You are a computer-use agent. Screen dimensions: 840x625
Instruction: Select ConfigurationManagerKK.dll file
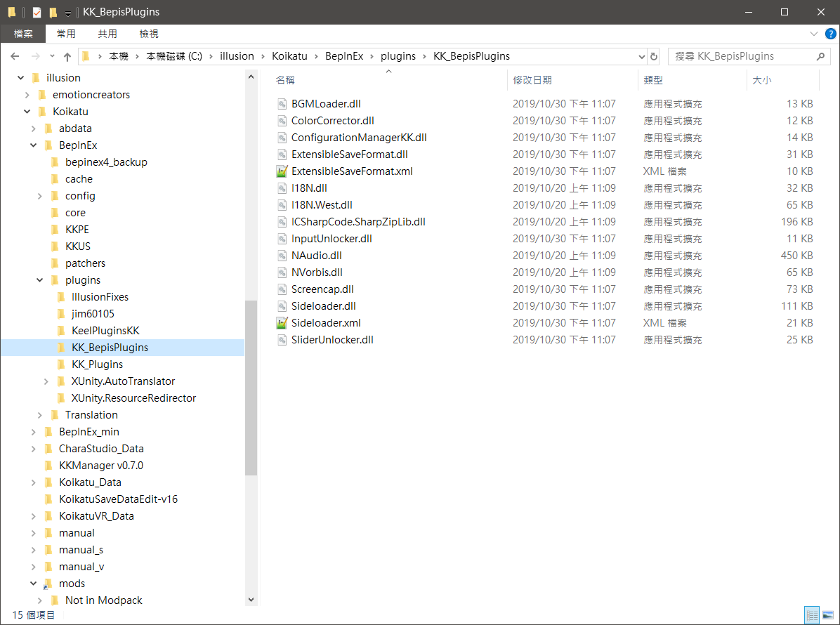coord(359,138)
